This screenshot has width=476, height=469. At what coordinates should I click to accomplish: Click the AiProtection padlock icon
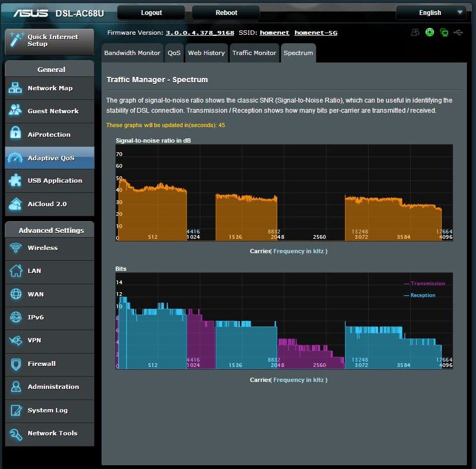point(15,133)
